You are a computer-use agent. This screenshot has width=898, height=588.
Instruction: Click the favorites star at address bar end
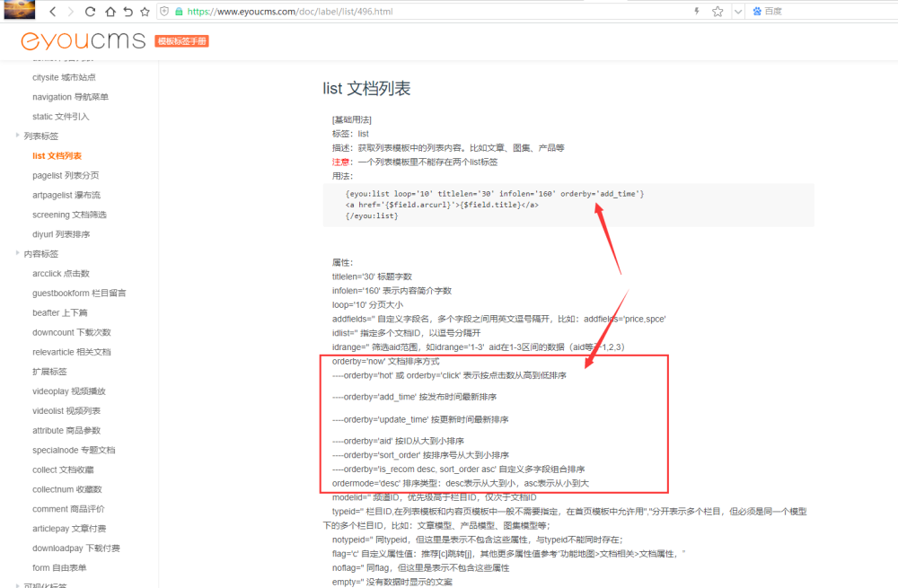click(718, 12)
